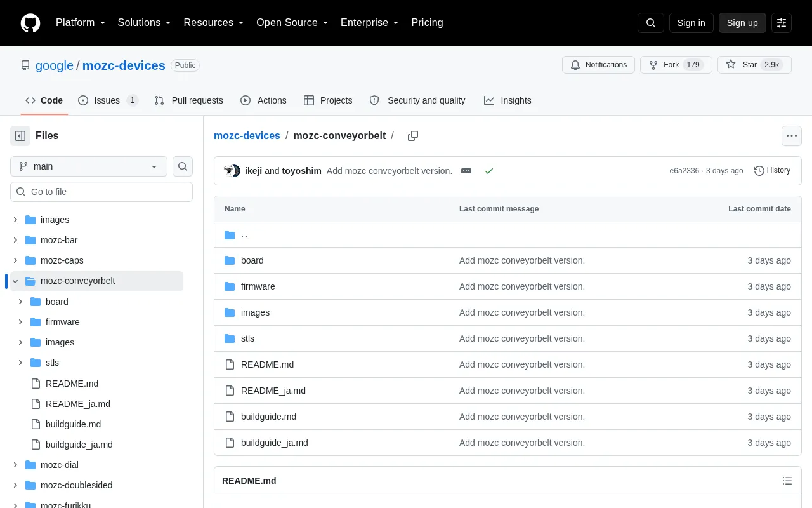Viewport: 812px width, 508px height.
Task: Open buildguide.md in the file table
Action: (x=268, y=417)
